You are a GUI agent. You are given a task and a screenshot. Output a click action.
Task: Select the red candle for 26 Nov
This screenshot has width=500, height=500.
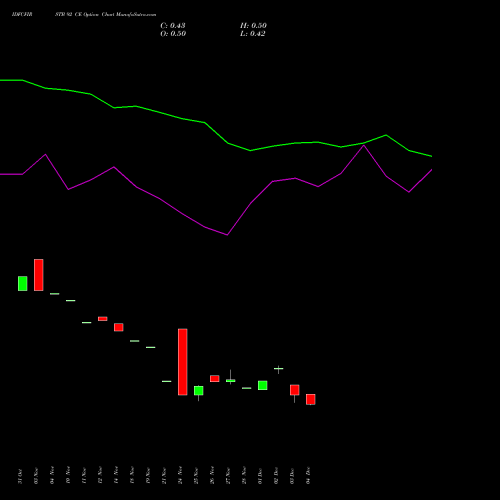point(215,379)
